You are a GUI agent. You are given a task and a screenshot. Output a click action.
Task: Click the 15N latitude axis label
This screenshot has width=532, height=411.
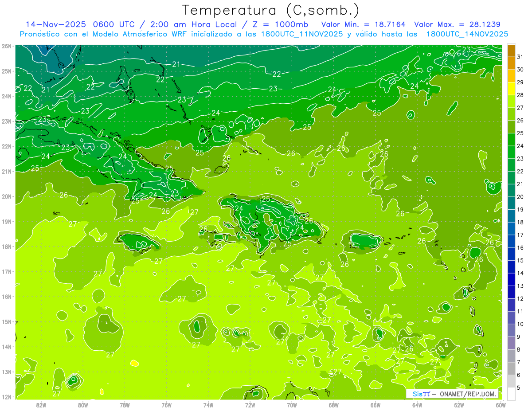7,321
